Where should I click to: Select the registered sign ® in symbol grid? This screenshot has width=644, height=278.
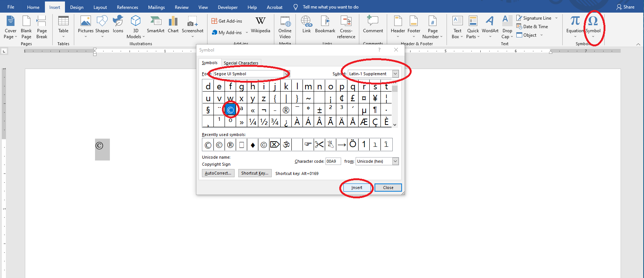pos(286,110)
